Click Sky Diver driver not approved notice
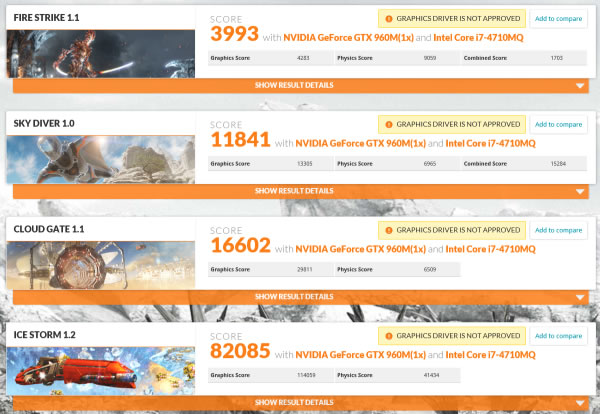 [x=452, y=124]
